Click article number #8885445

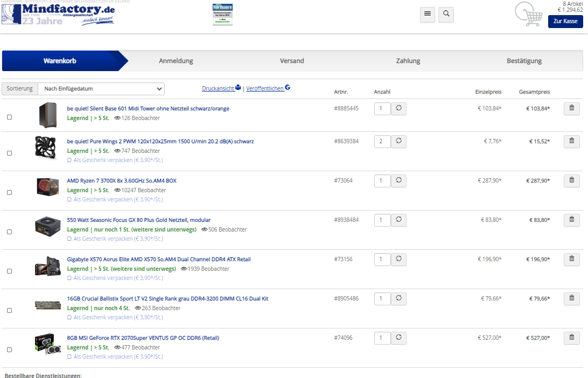click(346, 108)
